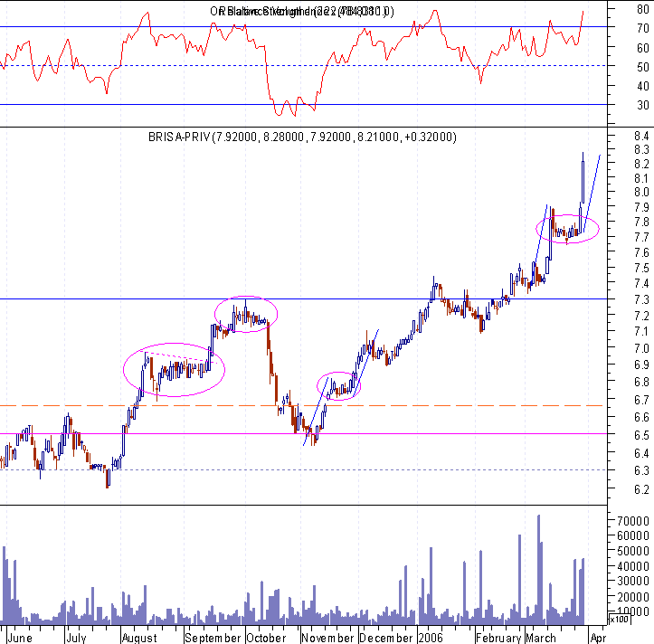Click the overlapping Relative Strength indicator title
The width and height of the screenshot is (654, 644).
[302, 11]
